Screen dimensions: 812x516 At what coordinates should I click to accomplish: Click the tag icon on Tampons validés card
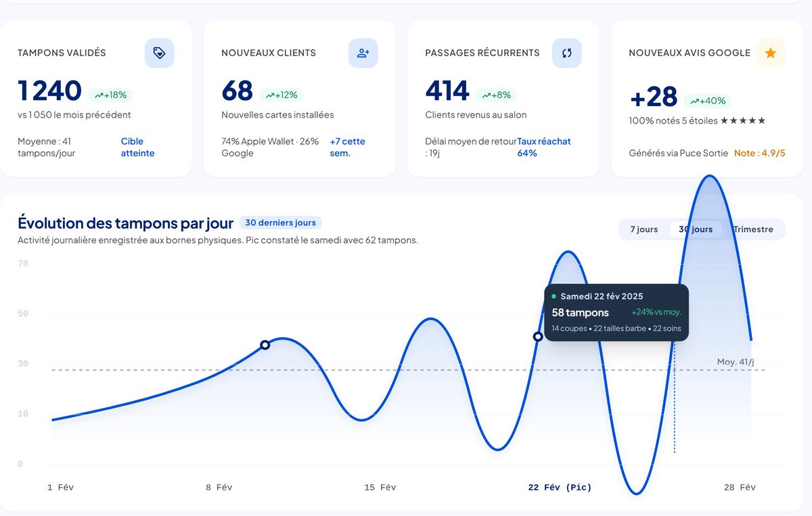(x=160, y=53)
